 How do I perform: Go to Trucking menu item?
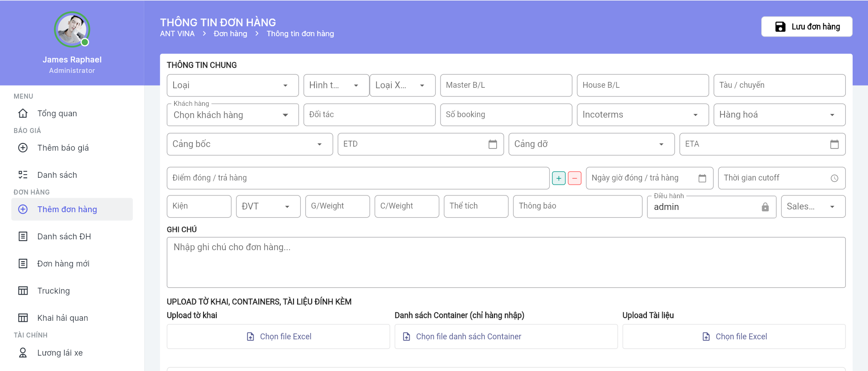(x=53, y=291)
